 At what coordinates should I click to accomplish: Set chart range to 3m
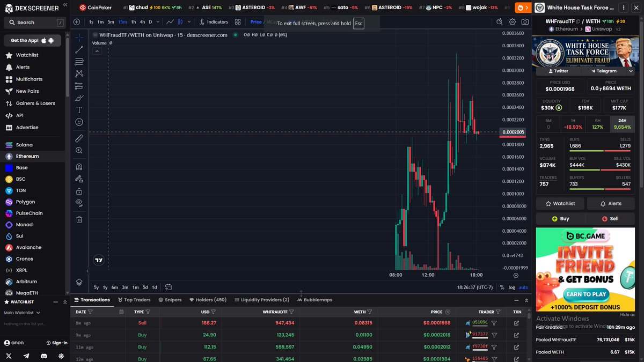(x=125, y=287)
